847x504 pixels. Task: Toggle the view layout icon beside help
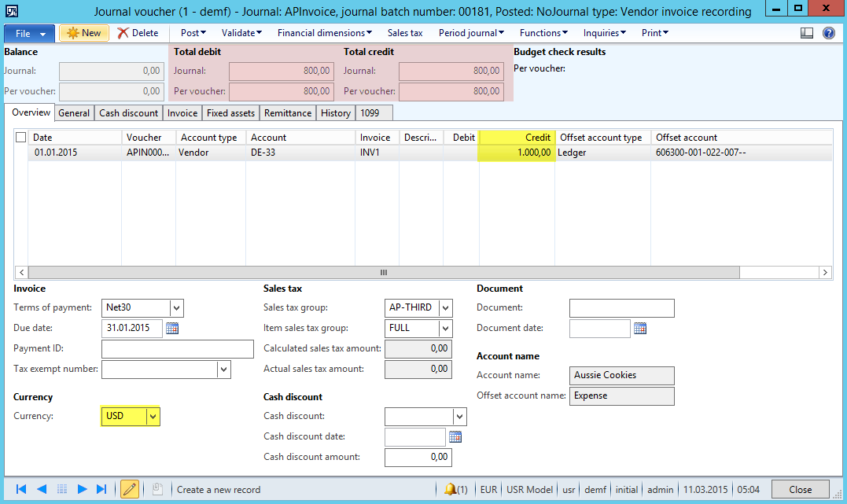pyautogui.click(x=806, y=33)
